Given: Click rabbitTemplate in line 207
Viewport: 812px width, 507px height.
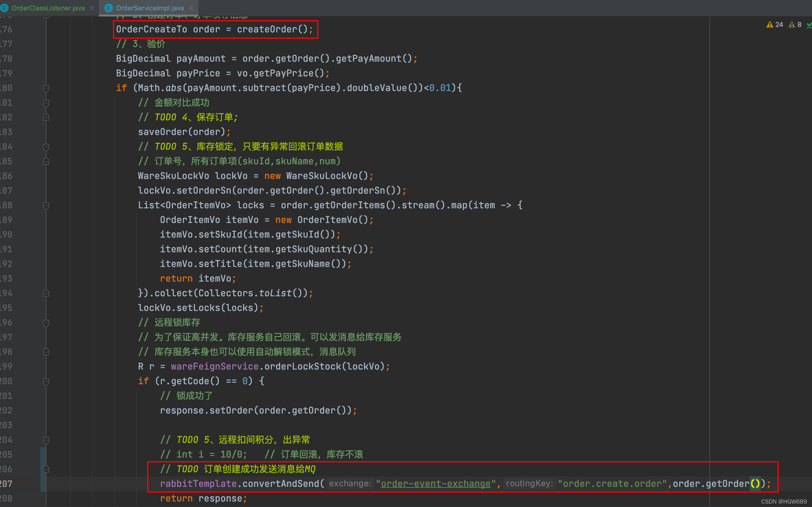Looking at the screenshot, I should [x=198, y=483].
